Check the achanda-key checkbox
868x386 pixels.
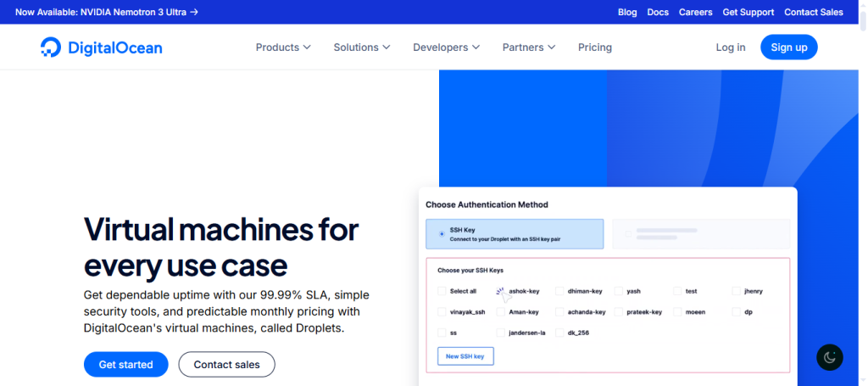tap(559, 312)
